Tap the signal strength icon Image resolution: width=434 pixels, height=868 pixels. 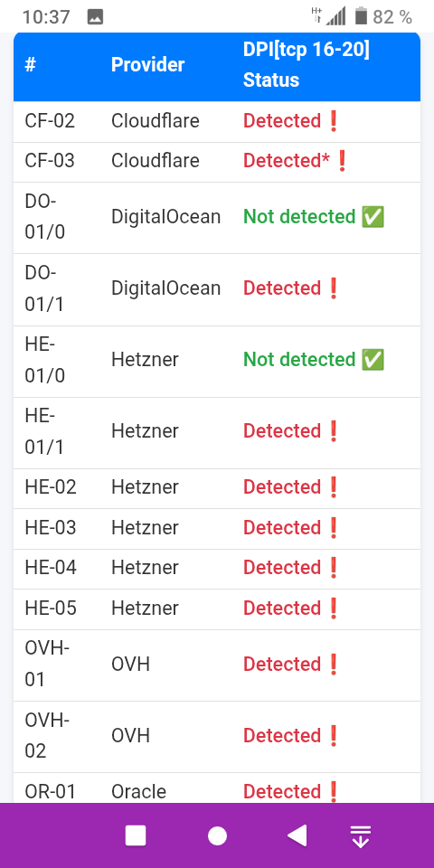[x=335, y=16]
